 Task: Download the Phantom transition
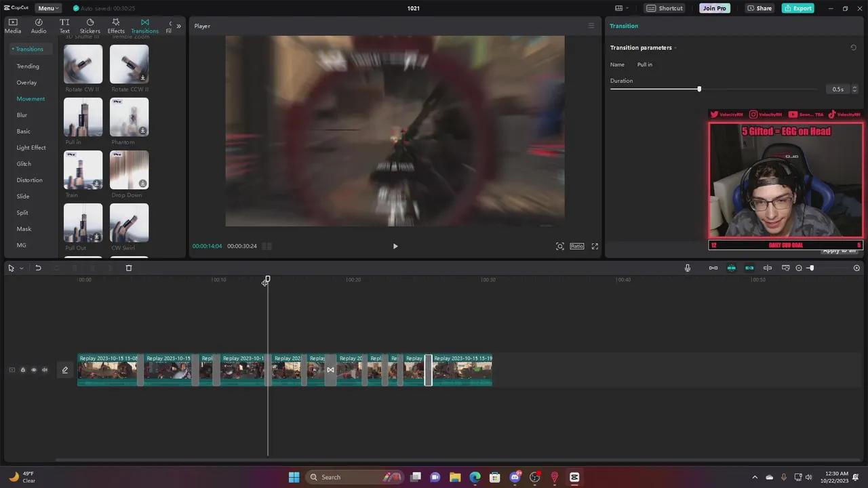point(142,131)
